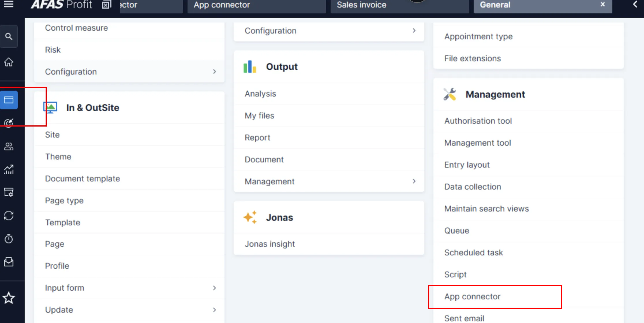Open the people/contacts sidebar icon
Image resolution: width=644 pixels, height=323 pixels.
(x=9, y=146)
